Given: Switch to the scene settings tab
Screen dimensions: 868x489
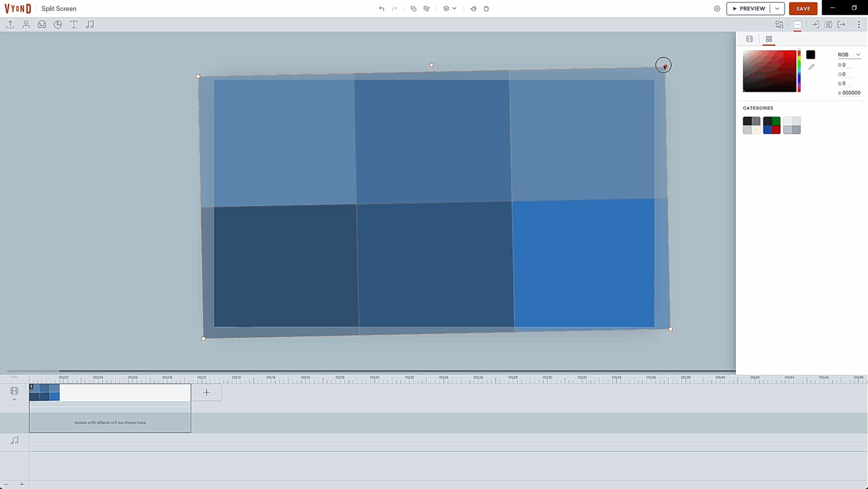Looking at the screenshot, I should tap(750, 38).
